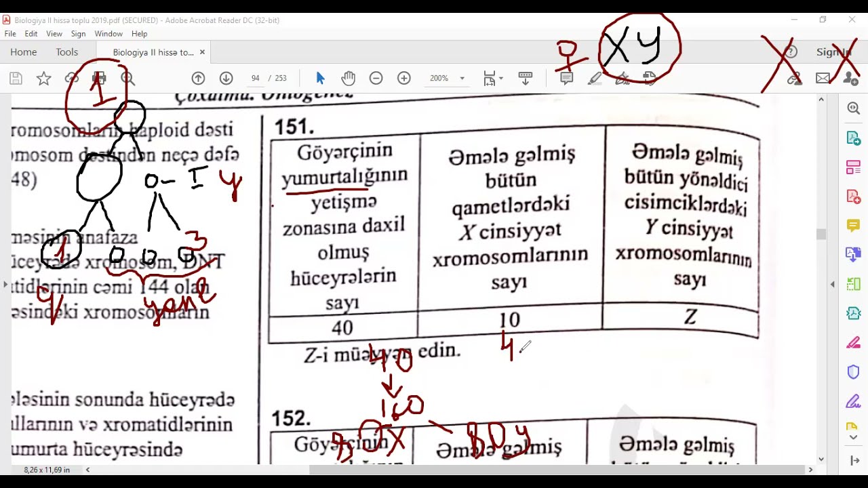Click the horizontal scrollbar left arrow
The height and width of the screenshot is (488, 868).
pyautogui.click(x=87, y=469)
